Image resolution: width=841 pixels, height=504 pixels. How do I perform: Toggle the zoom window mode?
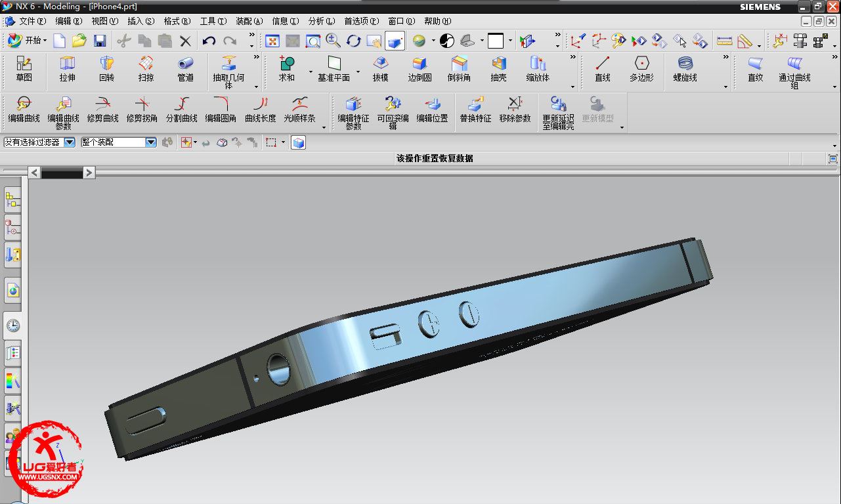click(x=313, y=41)
